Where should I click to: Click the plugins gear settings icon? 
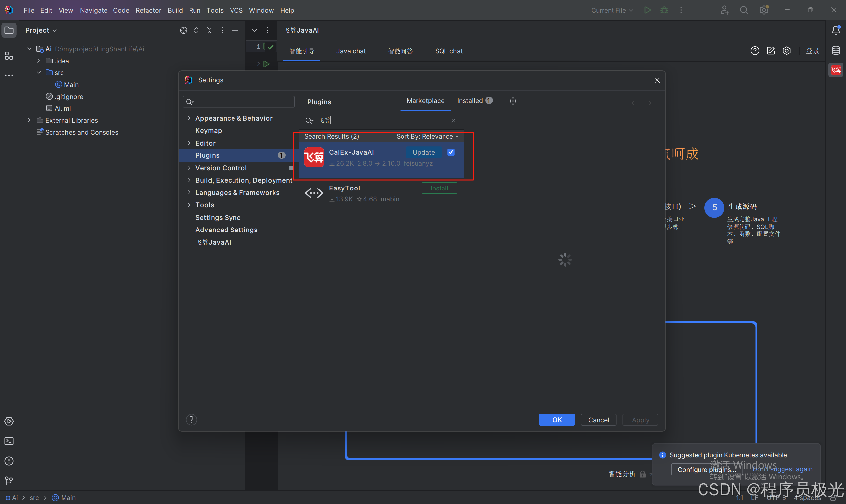pos(513,101)
